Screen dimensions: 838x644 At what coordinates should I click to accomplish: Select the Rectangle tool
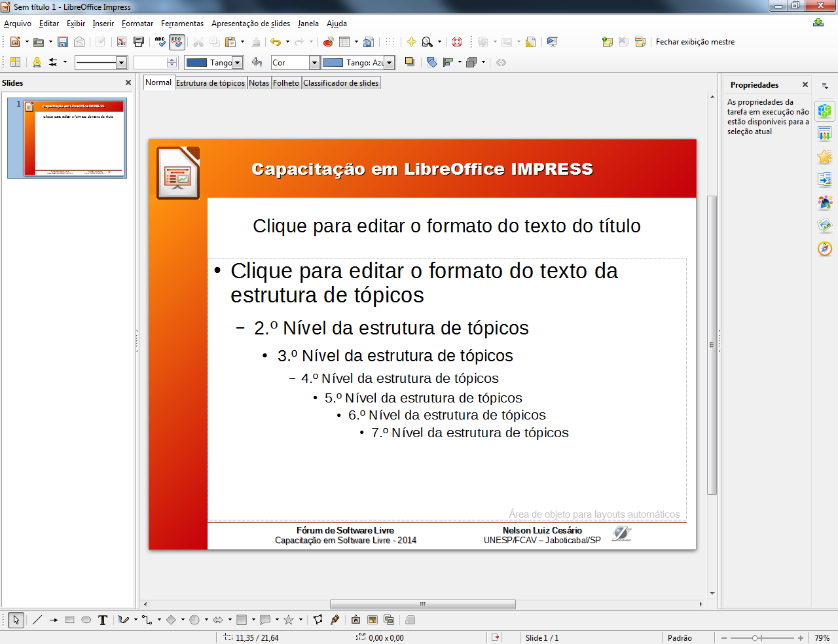(x=69, y=620)
